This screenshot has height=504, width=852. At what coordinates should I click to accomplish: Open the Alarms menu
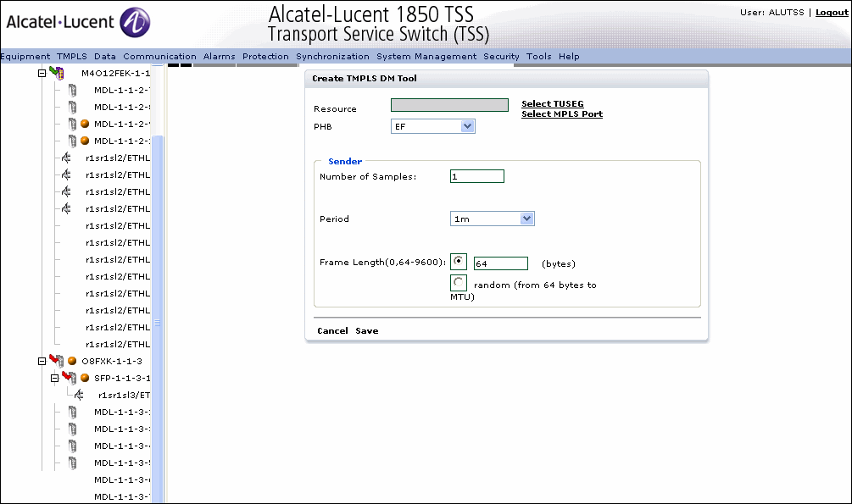219,56
